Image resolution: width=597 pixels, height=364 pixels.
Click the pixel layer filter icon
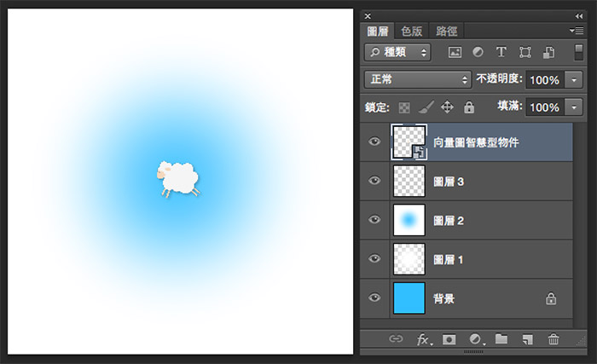point(455,53)
